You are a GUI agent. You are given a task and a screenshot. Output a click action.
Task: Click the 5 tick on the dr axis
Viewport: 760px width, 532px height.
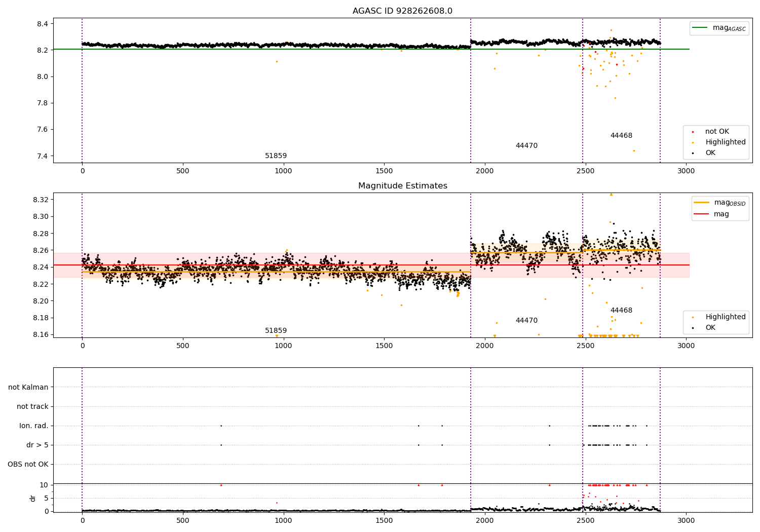pos(46,499)
